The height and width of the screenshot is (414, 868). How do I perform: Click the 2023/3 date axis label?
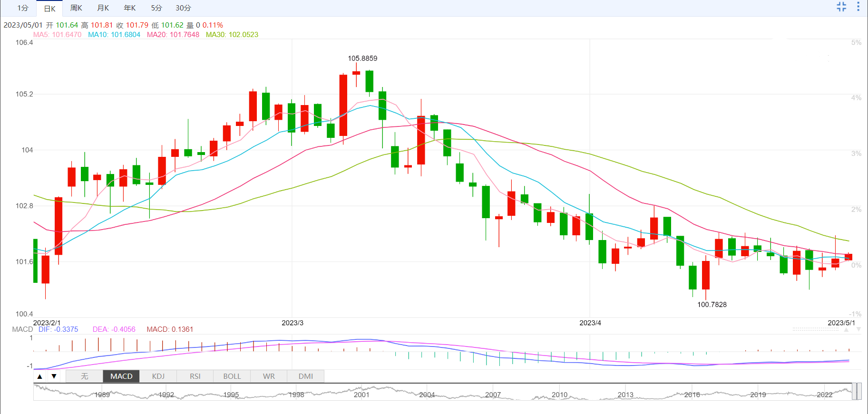293,323
